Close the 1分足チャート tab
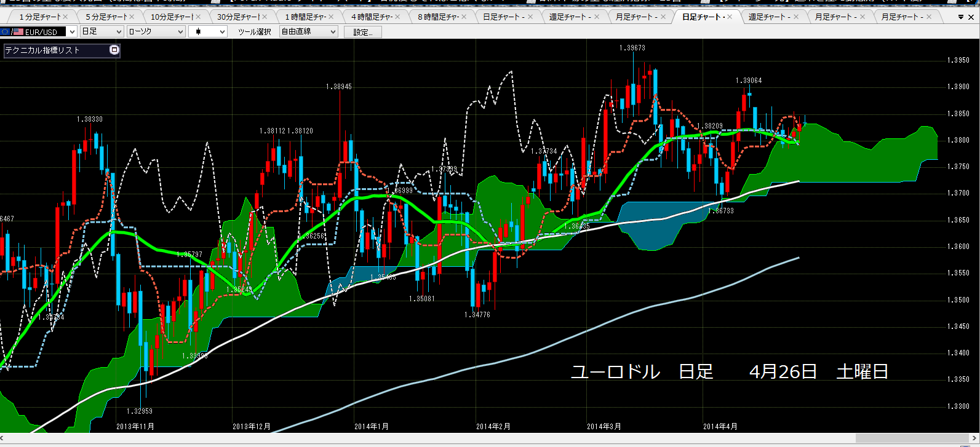The width and height of the screenshot is (980, 447). click(x=65, y=17)
